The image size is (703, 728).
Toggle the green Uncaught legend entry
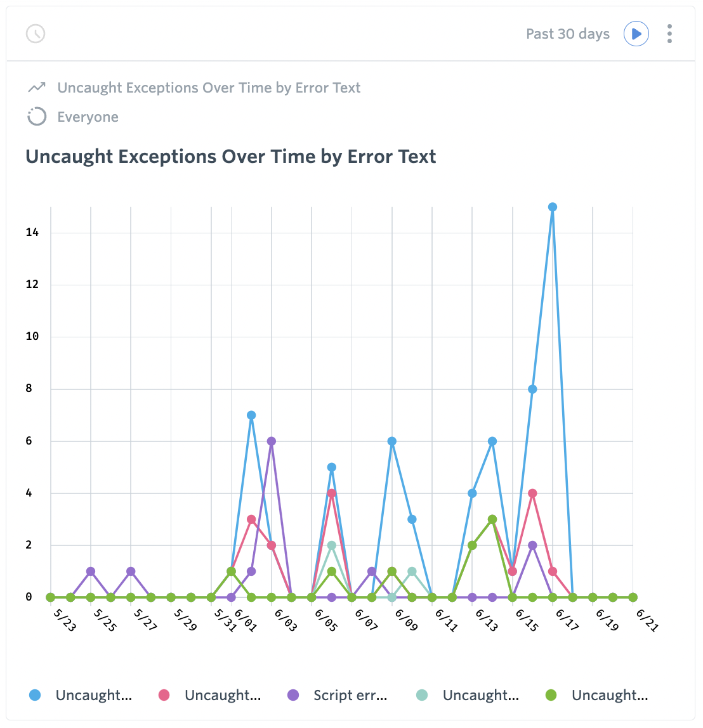pyautogui.click(x=609, y=695)
